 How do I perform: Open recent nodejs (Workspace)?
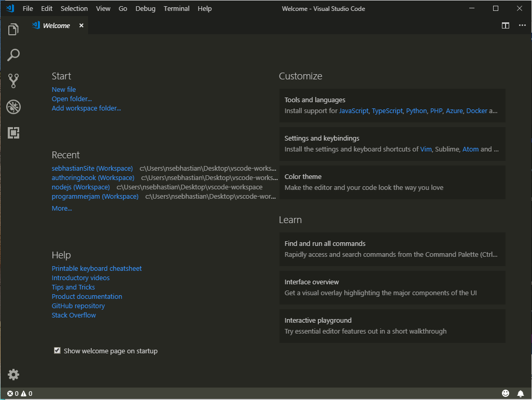click(81, 187)
